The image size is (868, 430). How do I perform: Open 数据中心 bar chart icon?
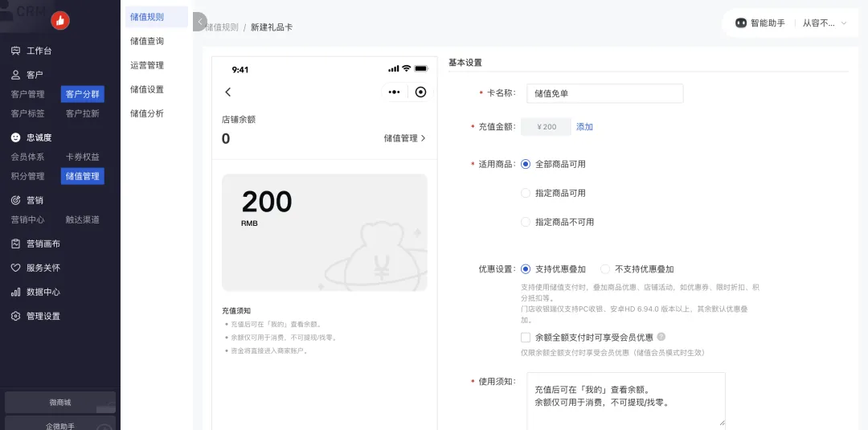[16, 293]
